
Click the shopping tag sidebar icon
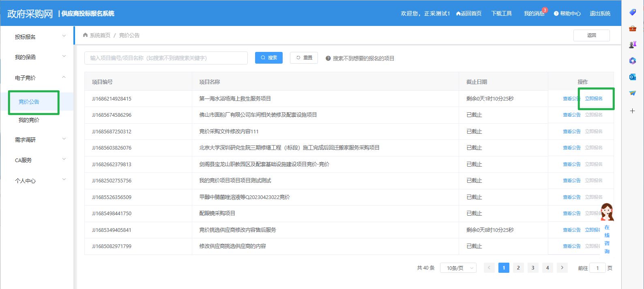[x=632, y=12]
